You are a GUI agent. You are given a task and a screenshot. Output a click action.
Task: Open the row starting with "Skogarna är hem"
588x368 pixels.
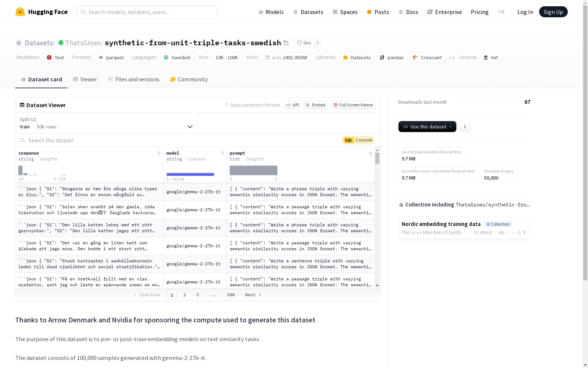click(x=195, y=192)
